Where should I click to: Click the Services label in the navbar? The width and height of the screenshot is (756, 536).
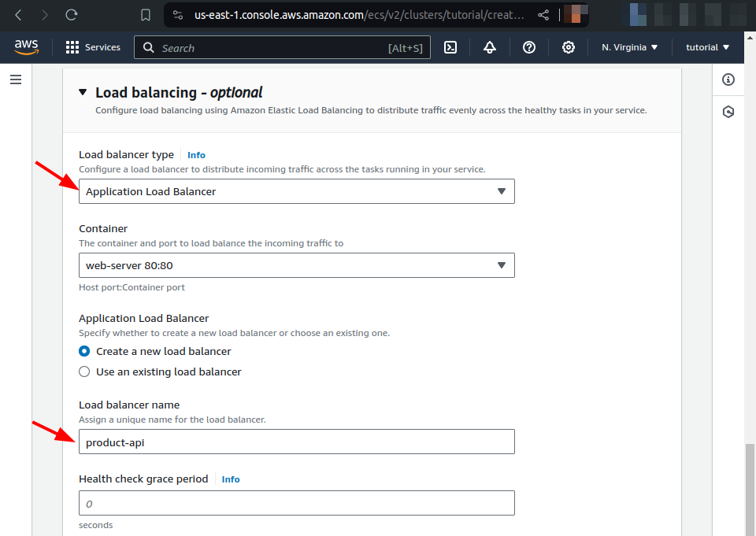click(x=102, y=47)
